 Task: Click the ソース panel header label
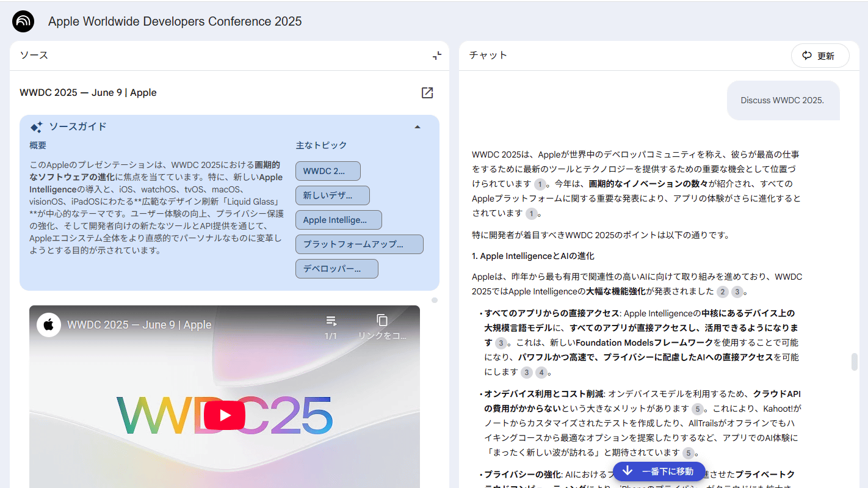pyautogui.click(x=34, y=56)
